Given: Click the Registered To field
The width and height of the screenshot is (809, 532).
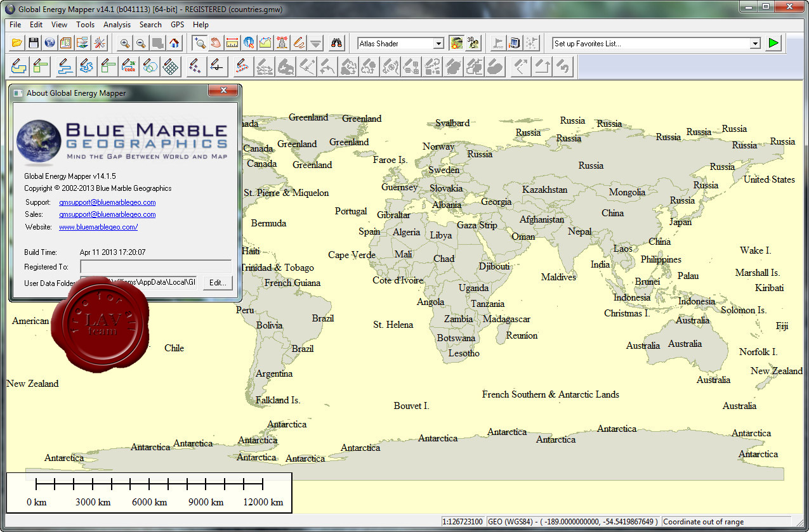Looking at the screenshot, I should click(155, 266).
